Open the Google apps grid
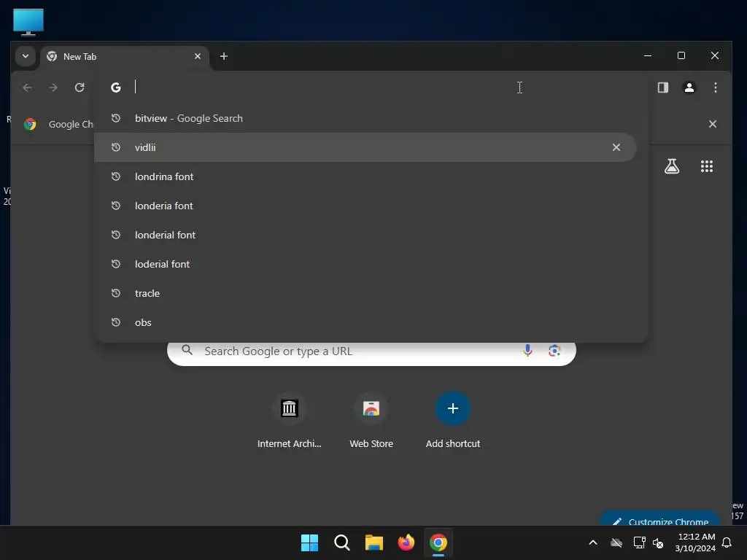This screenshot has height=560, width=747. [706, 166]
